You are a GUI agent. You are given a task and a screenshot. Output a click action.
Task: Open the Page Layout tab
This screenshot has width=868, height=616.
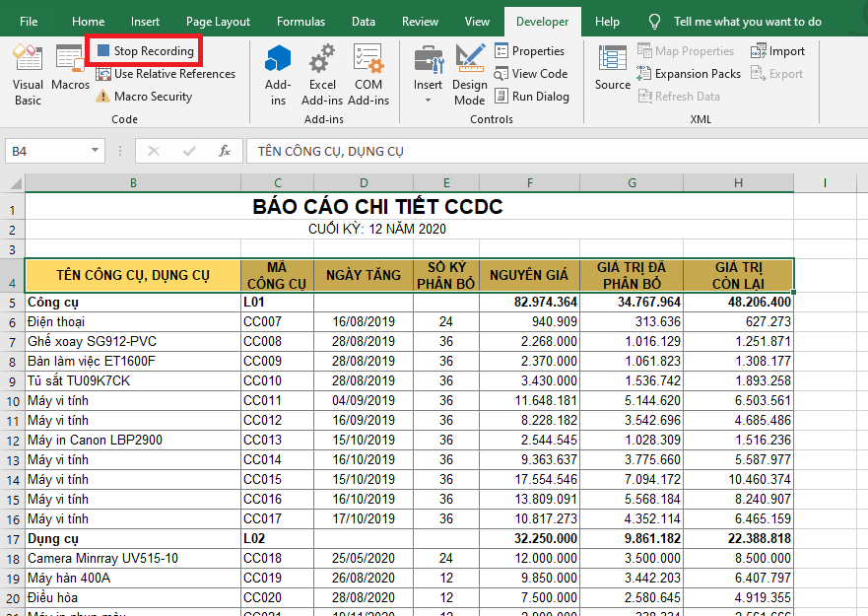218,22
